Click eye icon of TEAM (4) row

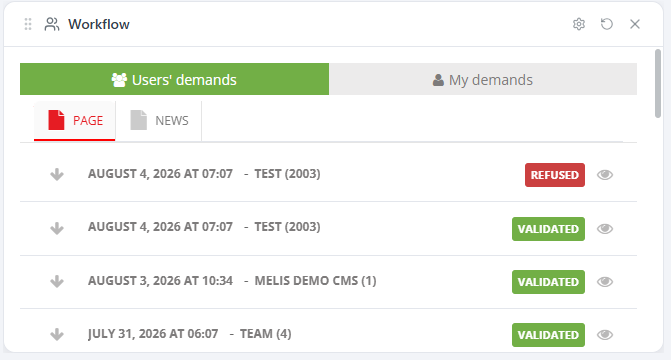[605, 335]
